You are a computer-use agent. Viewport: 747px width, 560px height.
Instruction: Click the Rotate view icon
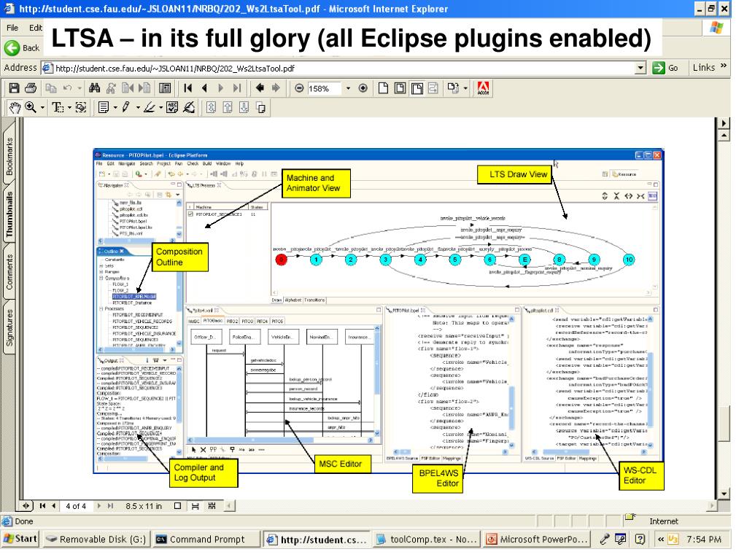pos(452,88)
